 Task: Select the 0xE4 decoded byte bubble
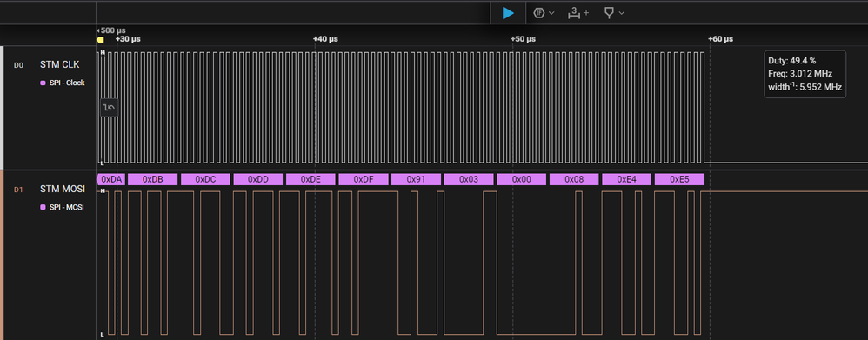click(x=626, y=179)
